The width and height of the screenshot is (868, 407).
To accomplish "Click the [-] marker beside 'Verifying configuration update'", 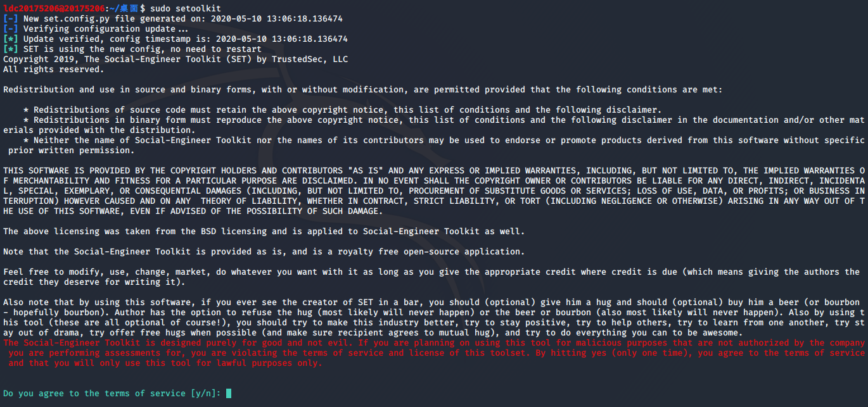I will (10, 29).
